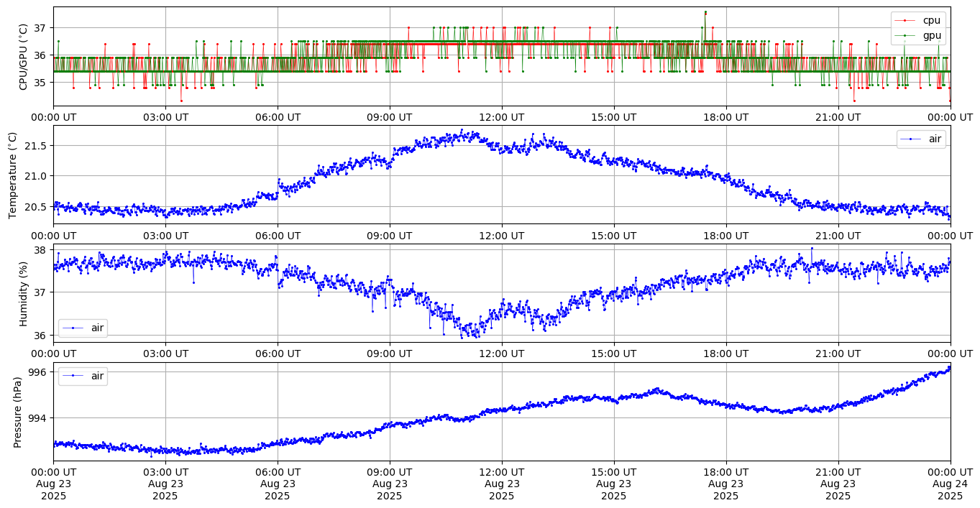Click the '21.0' tick on the Temperature axis
The height and width of the screenshot is (508, 980).
(36, 176)
